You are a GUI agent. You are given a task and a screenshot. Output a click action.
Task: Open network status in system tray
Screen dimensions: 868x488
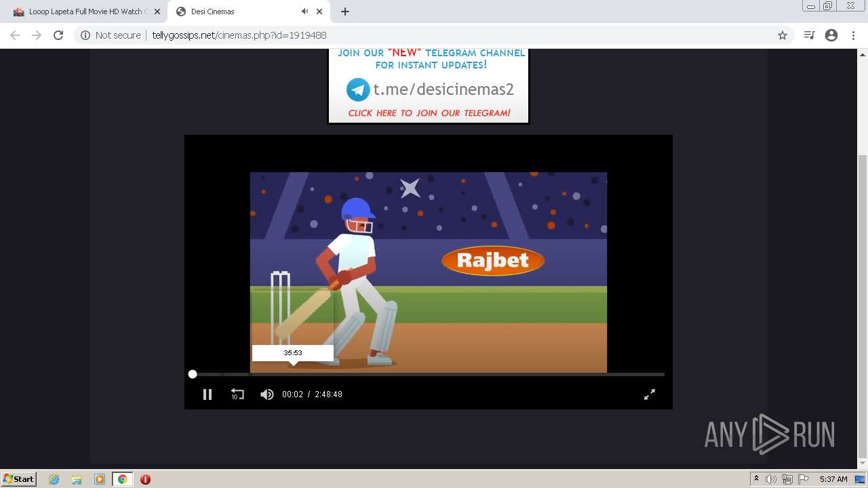coord(787,479)
